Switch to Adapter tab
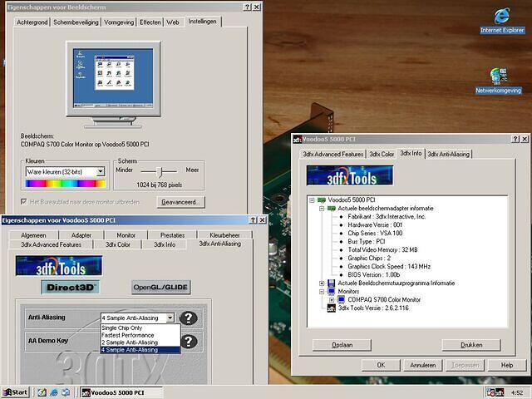The width and height of the screenshot is (532, 399). pyautogui.click(x=81, y=235)
